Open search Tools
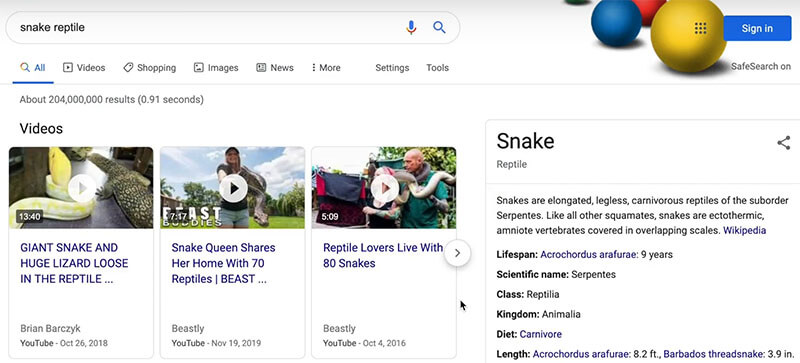The image size is (800, 363). (x=438, y=67)
